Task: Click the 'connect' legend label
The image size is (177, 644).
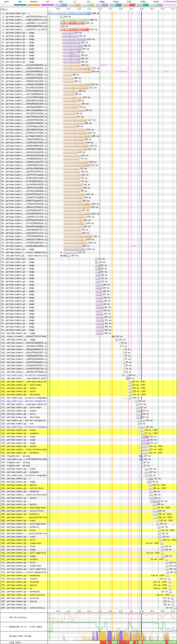Action: pyautogui.click(x=34, y=2)
